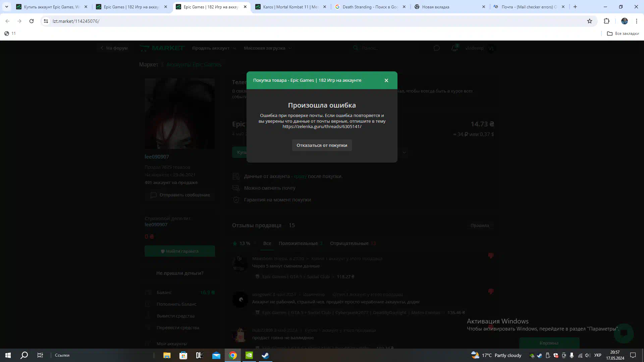Click the 'На форум' back link
The image size is (644, 362).
(114, 48)
